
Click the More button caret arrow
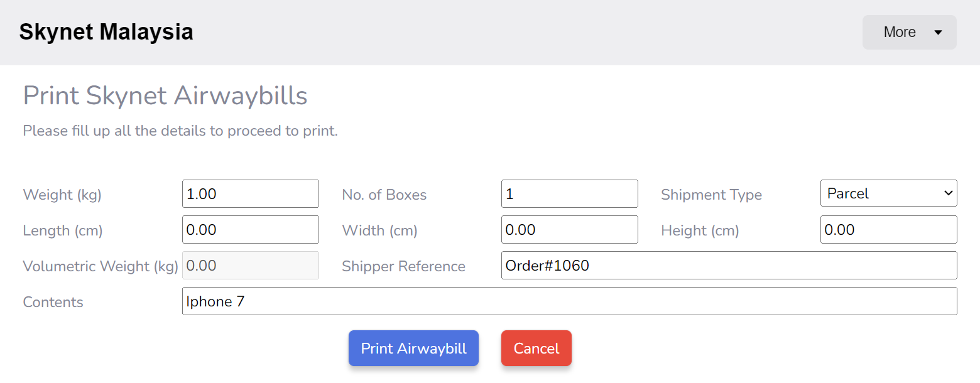pyautogui.click(x=938, y=33)
